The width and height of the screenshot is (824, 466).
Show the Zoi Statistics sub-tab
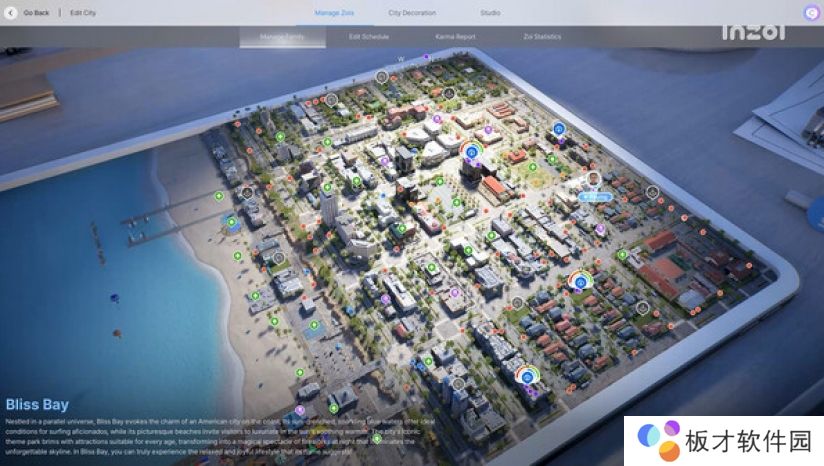[x=542, y=36]
